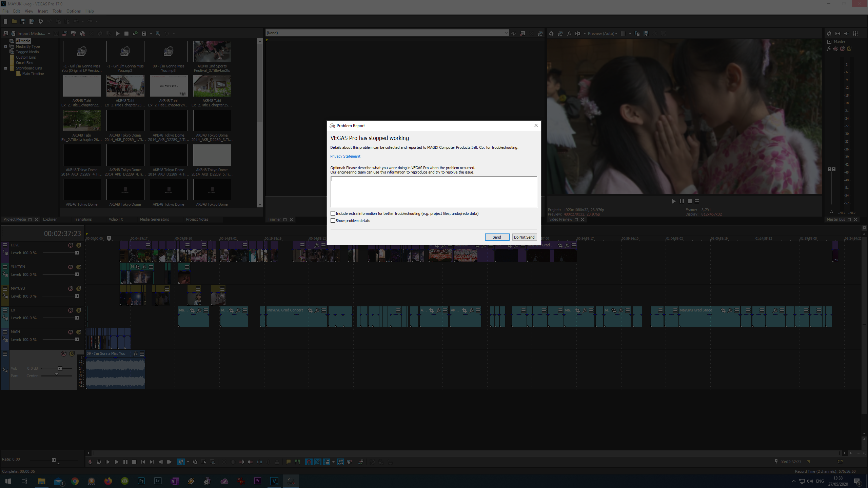Toggle Loop Playback in transport bar
Image resolution: width=868 pixels, height=488 pixels.
[99, 462]
